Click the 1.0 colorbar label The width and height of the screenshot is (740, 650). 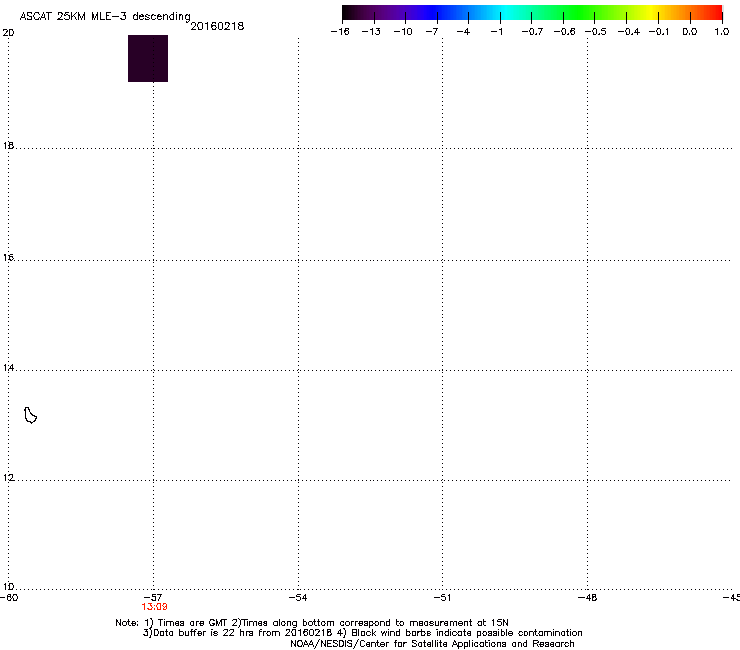point(722,32)
